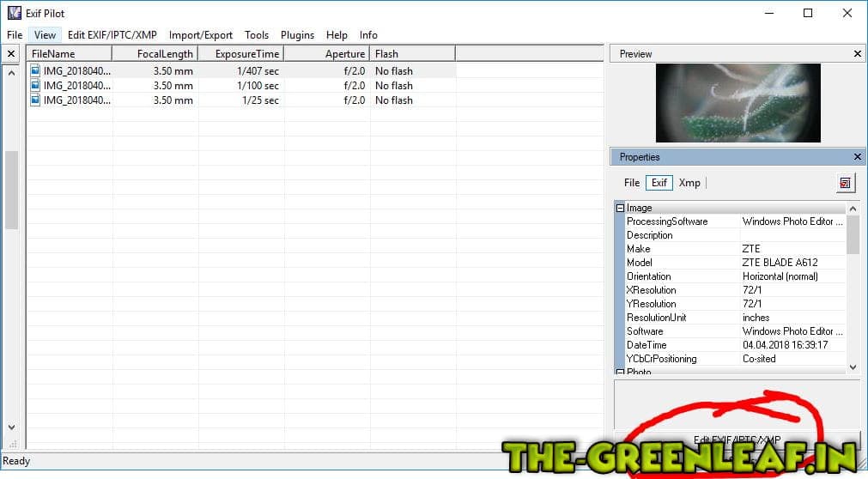Open the Plugins menu
The image size is (868, 479).
pos(297,35)
